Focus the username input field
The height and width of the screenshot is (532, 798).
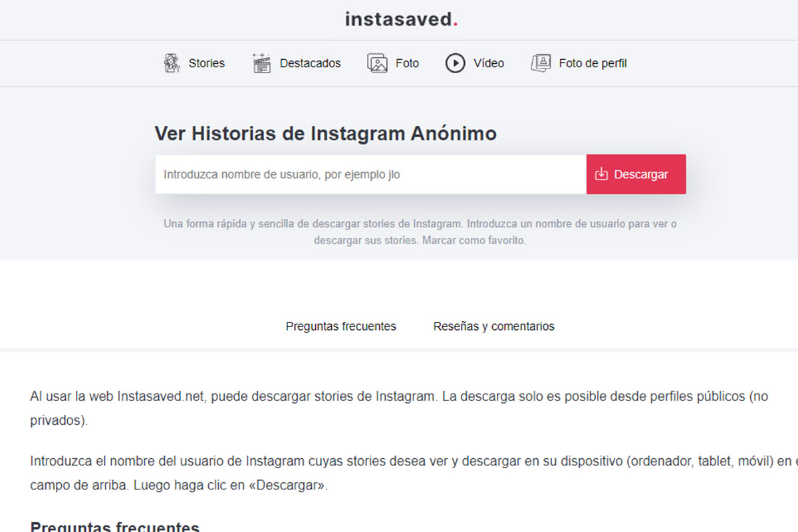(371, 174)
